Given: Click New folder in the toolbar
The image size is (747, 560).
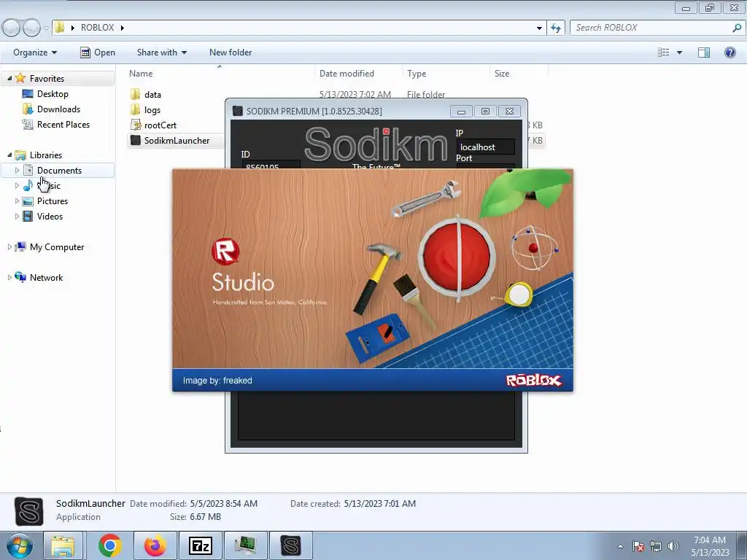Looking at the screenshot, I should (231, 52).
